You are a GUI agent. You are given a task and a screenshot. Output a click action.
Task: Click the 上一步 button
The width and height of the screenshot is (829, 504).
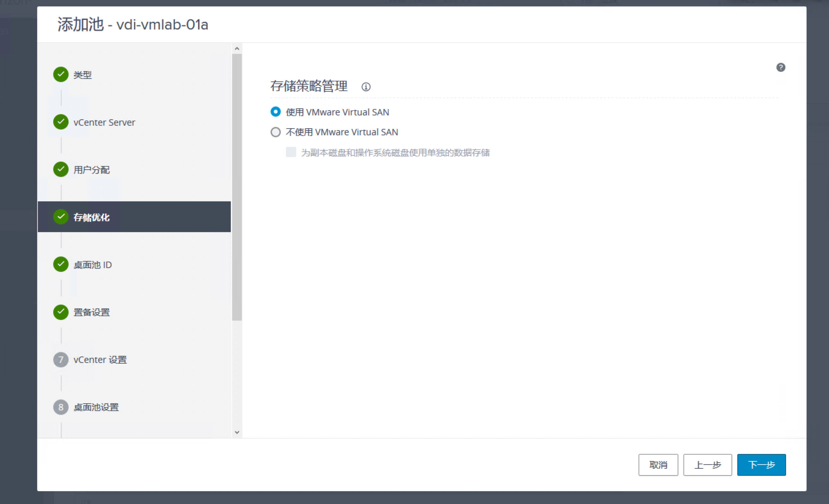click(707, 465)
